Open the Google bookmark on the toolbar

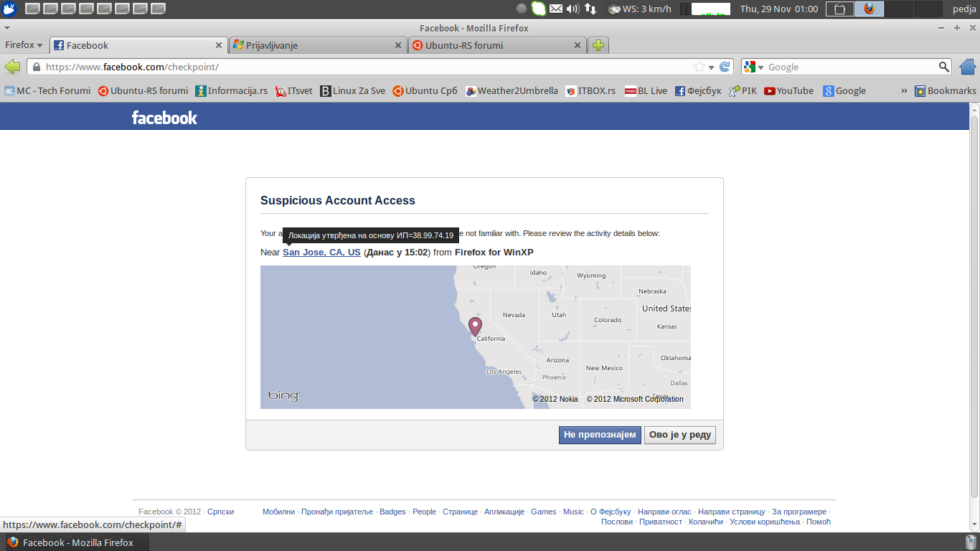844,91
